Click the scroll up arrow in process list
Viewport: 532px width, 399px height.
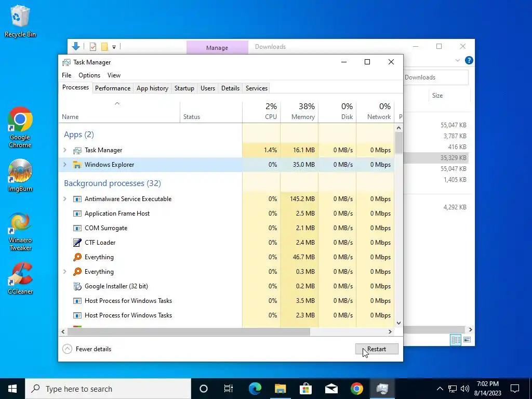pyautogui.click(x=398, y=128)
